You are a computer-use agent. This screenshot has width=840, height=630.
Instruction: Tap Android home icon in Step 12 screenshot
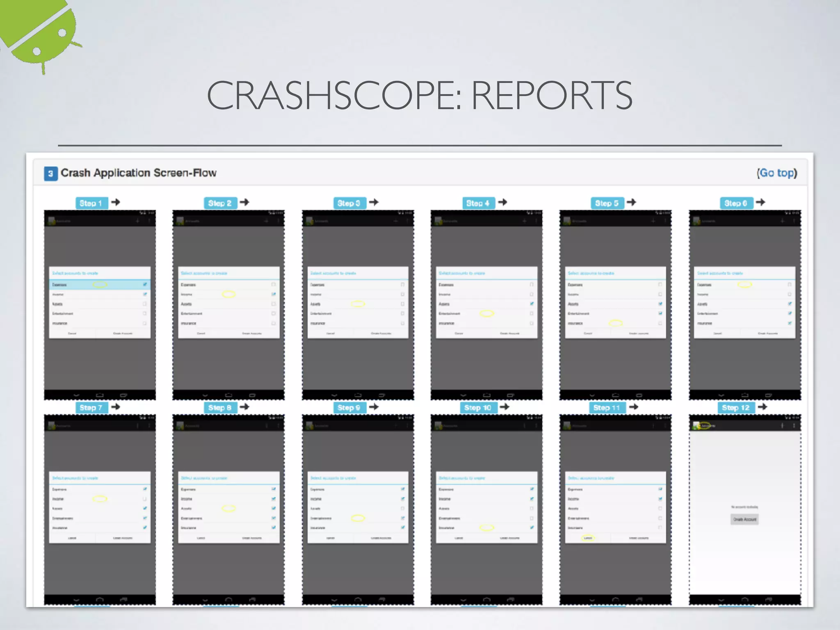point(745,600)
